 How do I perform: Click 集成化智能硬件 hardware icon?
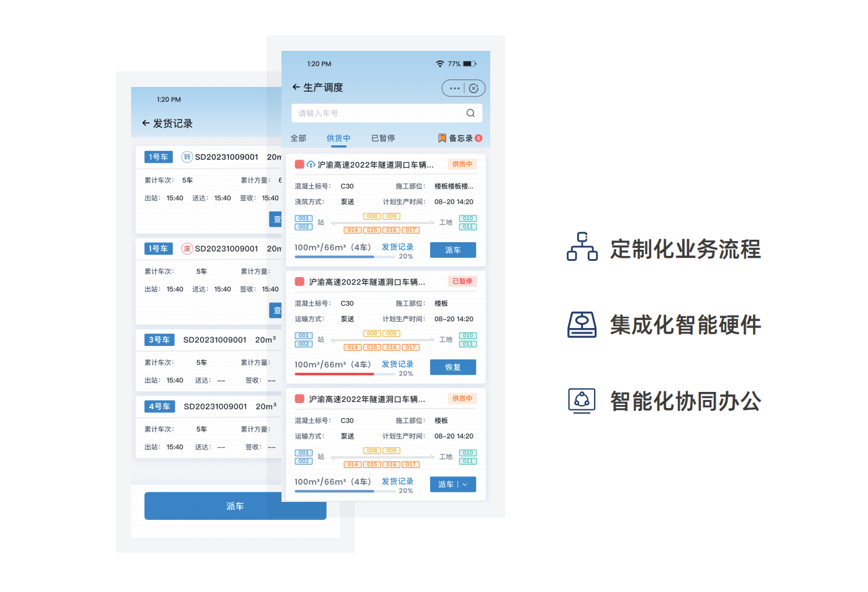click(582, 324)
